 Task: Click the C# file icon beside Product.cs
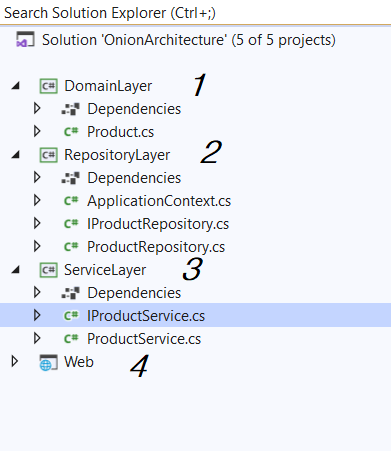pos(71,132)
